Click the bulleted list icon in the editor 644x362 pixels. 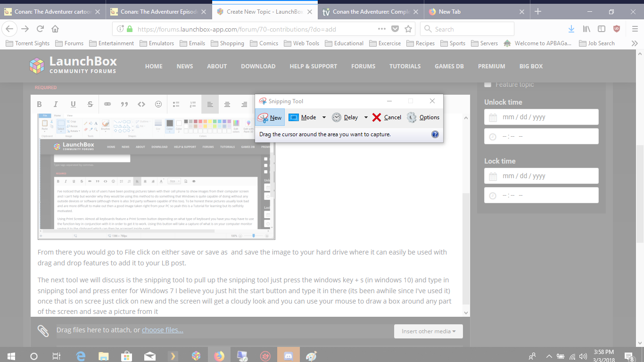coord(176,104)
